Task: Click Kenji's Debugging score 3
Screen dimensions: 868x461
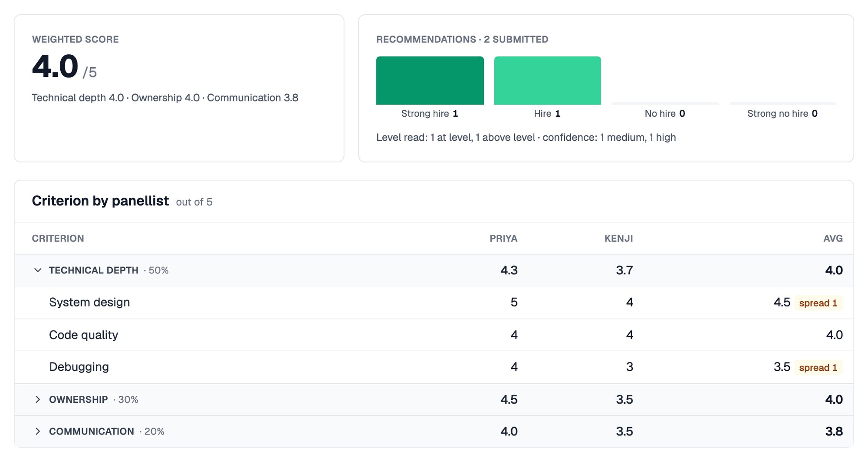Action: click(629, 367)
